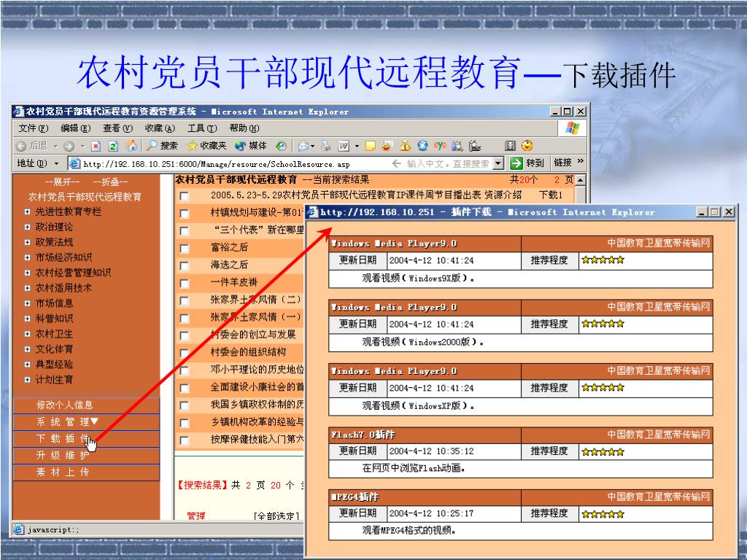Image resolution: width=747 pixels, height=560 pixels.
Task: Tick checkbox beside 村镇规划与建设 row
Action: (185, 214)
